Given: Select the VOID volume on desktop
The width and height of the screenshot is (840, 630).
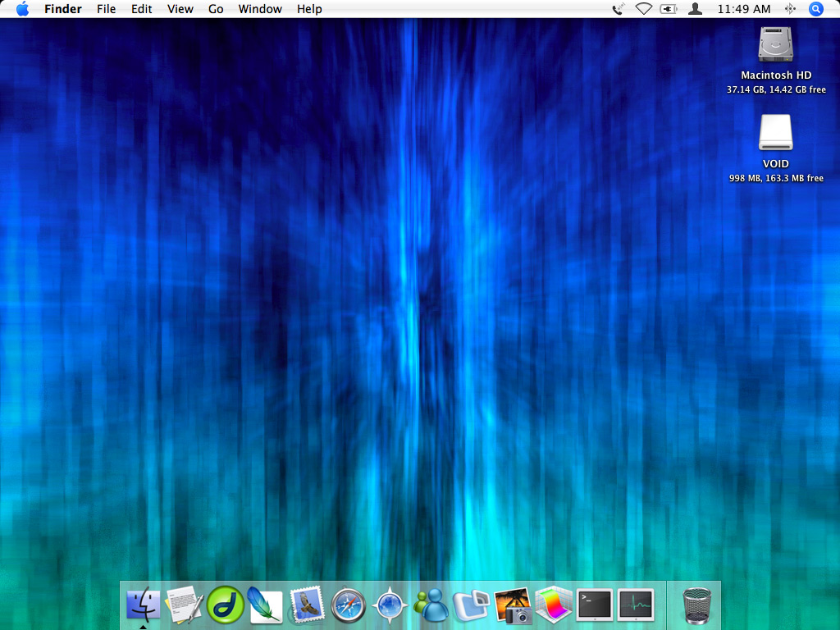Looking at the screenshot, I should click(775, 133).
